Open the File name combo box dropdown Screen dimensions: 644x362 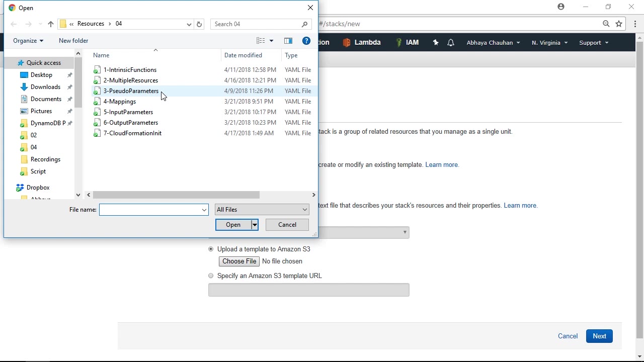204,210
